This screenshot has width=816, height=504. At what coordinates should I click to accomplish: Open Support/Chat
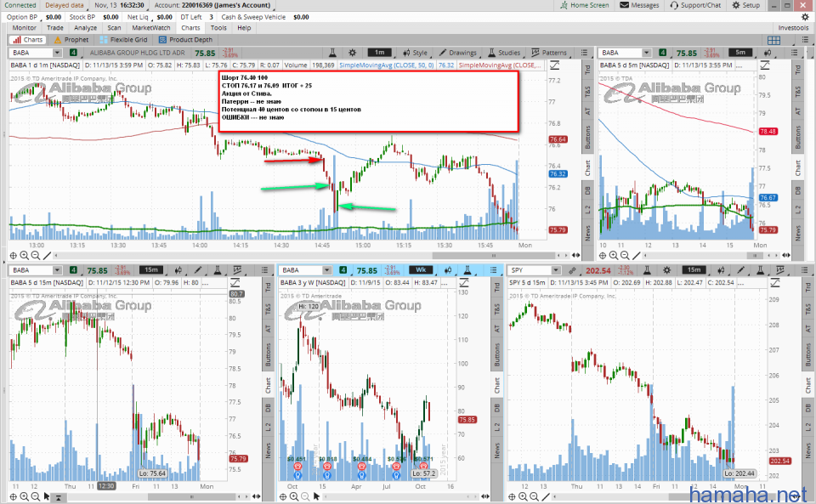click(x=695, y=5)
